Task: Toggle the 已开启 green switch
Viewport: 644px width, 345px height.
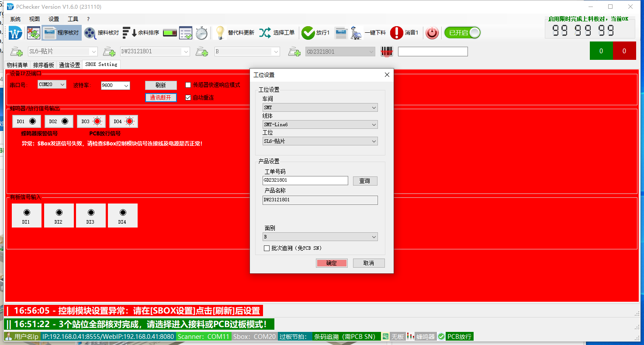Action: (462, 33)
